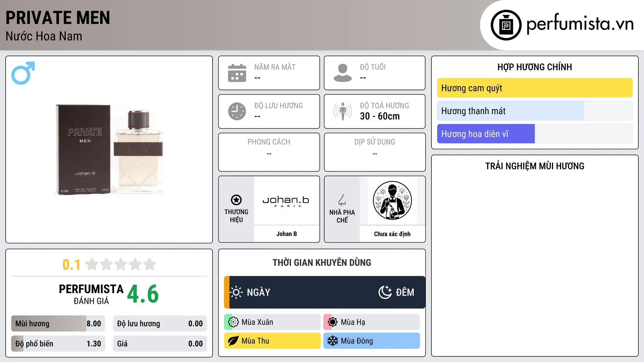
Task: Click the Nhà pha chế label text
Action: pos(342,216)
